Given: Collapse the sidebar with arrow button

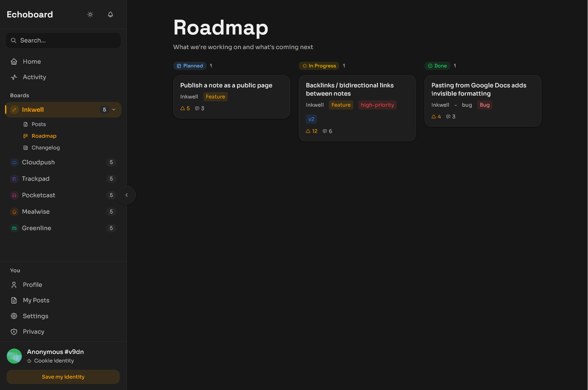Looking at the screenshot, I should click(x=126, y=195).
